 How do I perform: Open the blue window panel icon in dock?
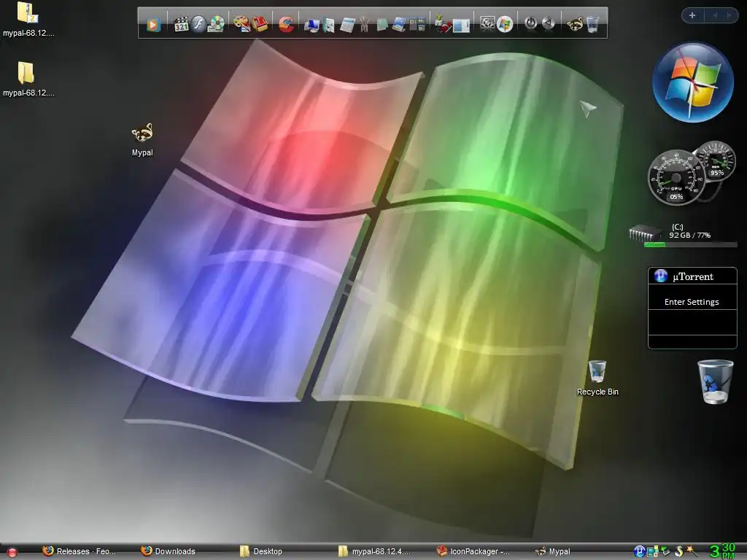461,25
